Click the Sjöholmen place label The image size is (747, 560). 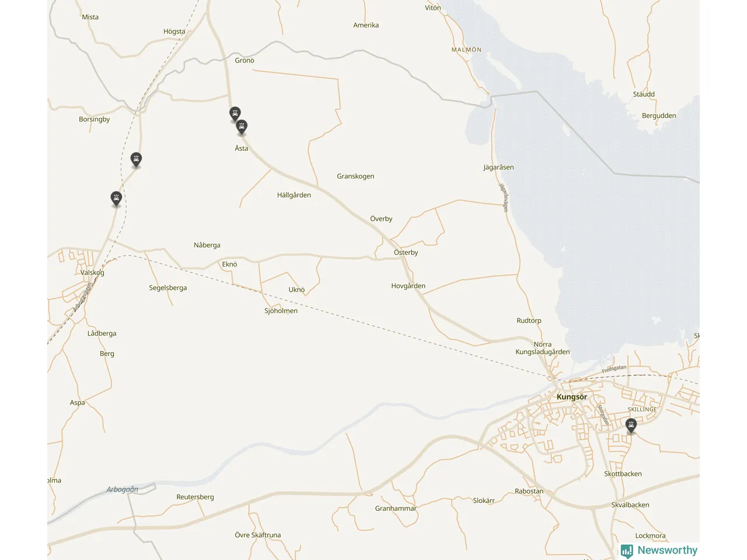tap(281, 311)
